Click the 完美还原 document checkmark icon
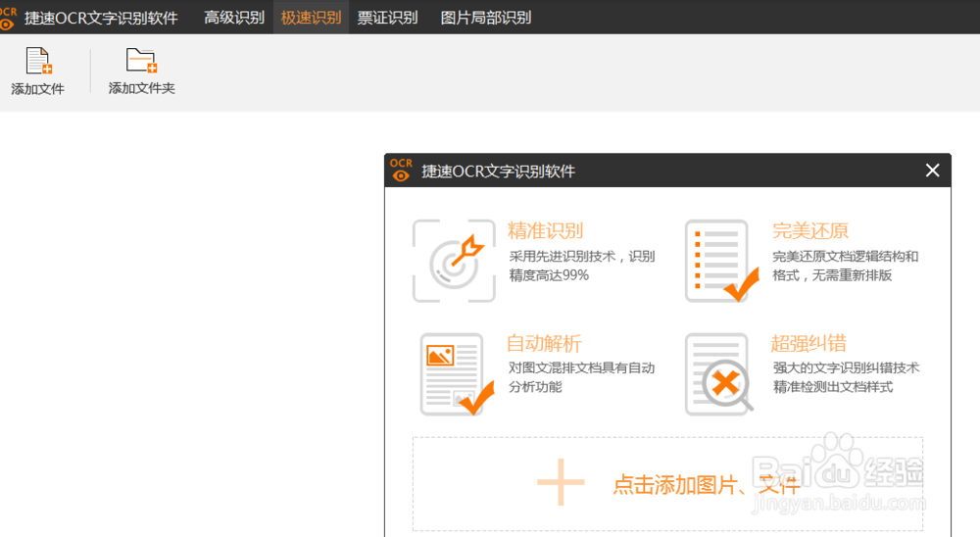This screenshot has height=537, width=980. click(x=722, y=262)
